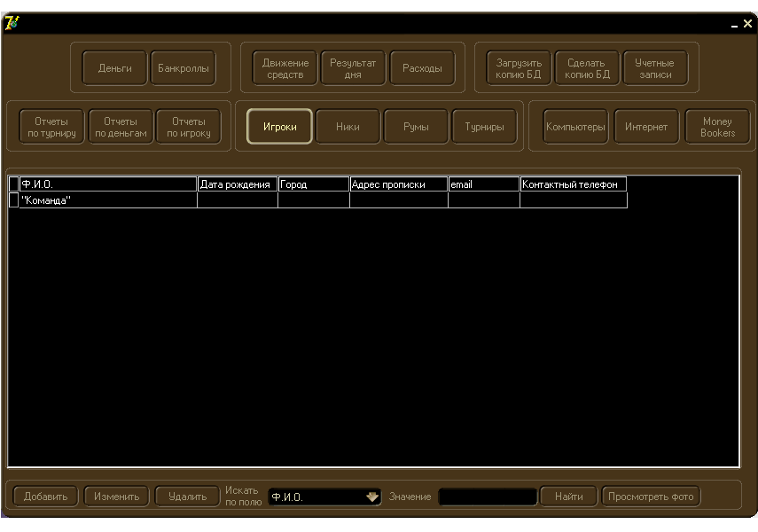Expand the Искать по полю dropdown arrow
This screenshot has width=758, height=532.
(372, 497)
